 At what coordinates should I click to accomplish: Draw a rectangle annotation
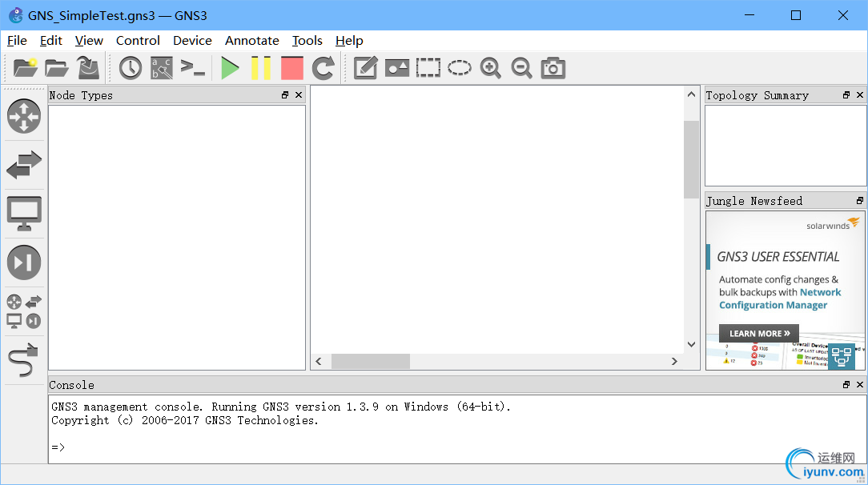point(428,68)
